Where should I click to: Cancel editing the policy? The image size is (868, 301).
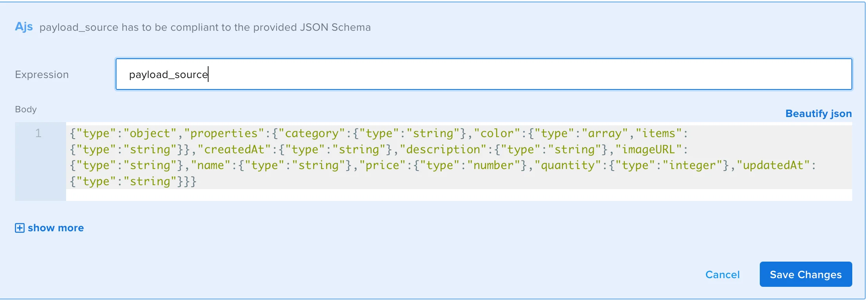[x=722, y=275]
